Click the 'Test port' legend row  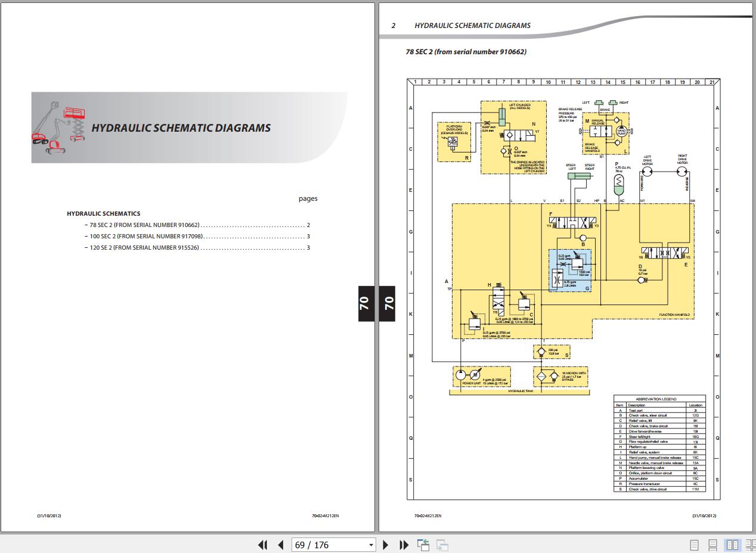tap(659, 411)
